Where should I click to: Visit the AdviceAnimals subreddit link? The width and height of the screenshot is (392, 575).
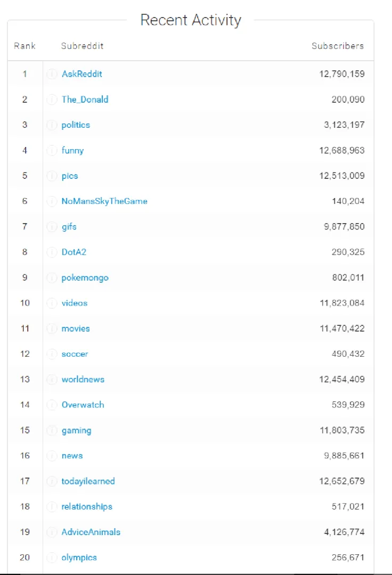pos(91,532)
